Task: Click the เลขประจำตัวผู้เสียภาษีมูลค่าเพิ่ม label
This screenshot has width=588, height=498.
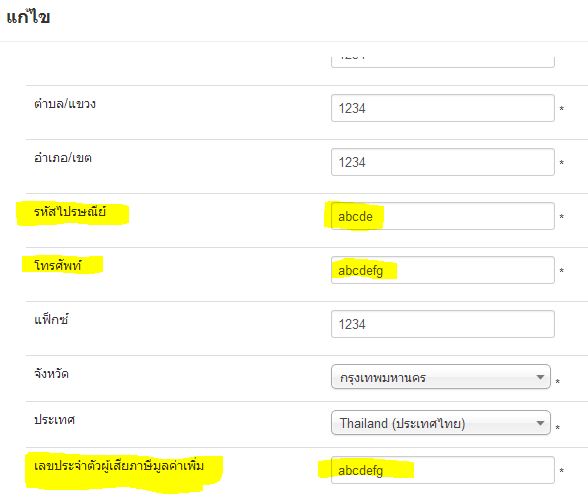Action: click(119, 466)
